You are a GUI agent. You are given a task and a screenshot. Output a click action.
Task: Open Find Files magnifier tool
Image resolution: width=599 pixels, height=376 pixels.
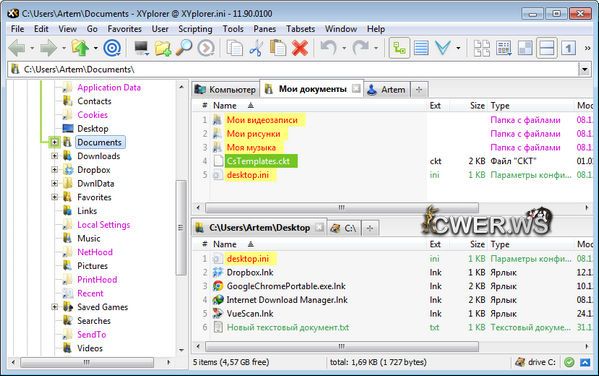[184, 48]
